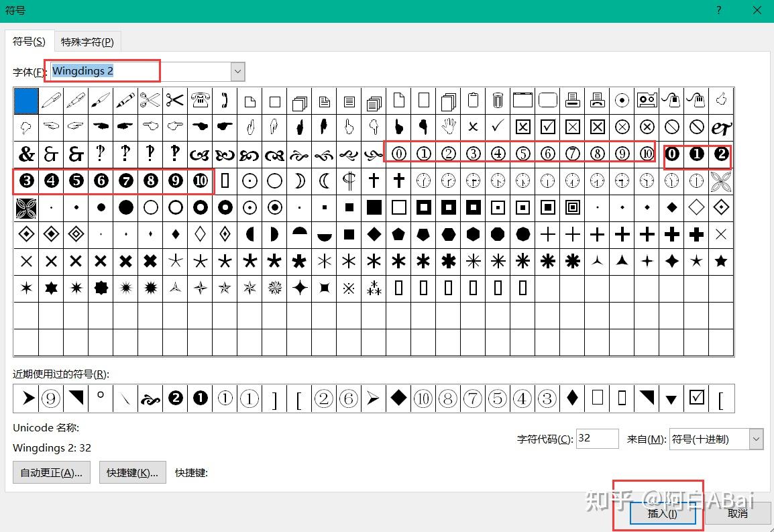Click the 快捷键(K)... button
The image size is (774, 532).
(x=132, y=473)
